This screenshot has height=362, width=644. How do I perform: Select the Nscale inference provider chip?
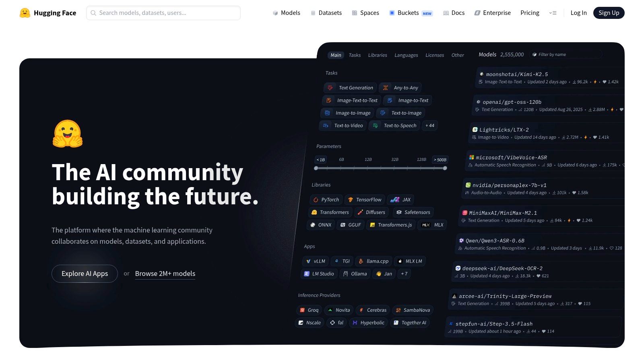(310, 323)
